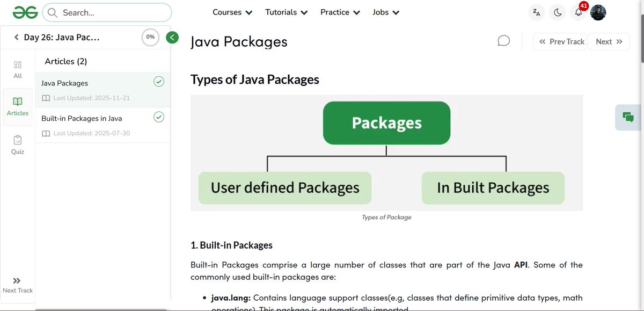
Task: Toggle completion checkmark for Built-in Packages article
Action: 159,117
